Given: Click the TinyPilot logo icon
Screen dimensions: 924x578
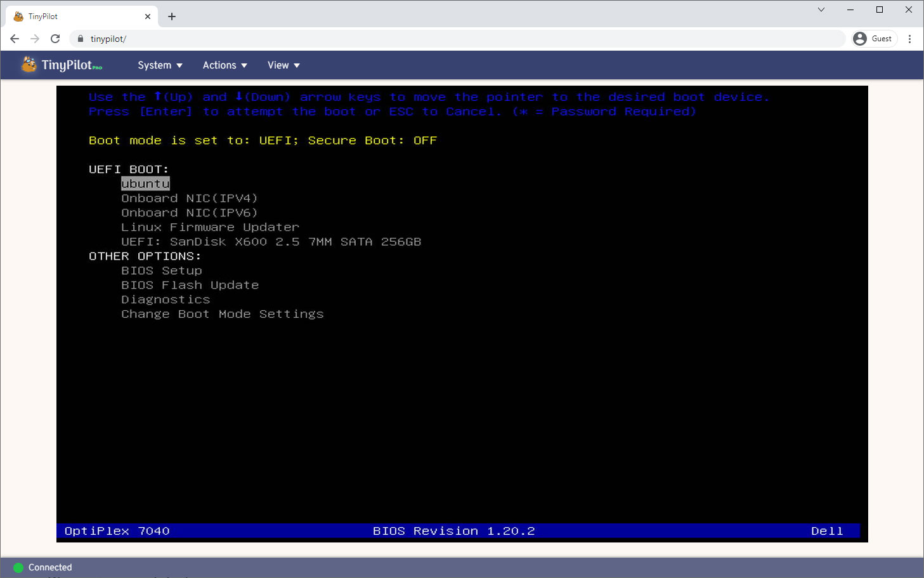Looking at the screenshot, I should pyautogui.click(x=29, y=65).
